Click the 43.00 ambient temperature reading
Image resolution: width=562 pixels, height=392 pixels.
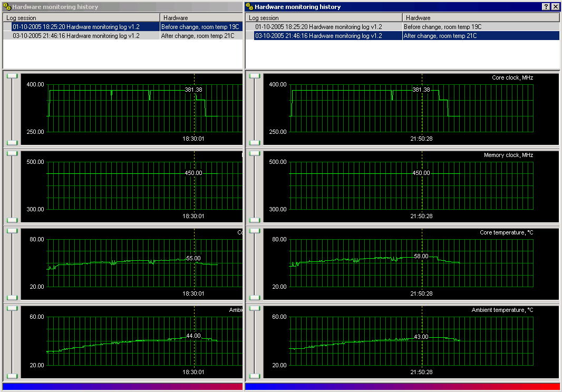(x=421, y=337)
